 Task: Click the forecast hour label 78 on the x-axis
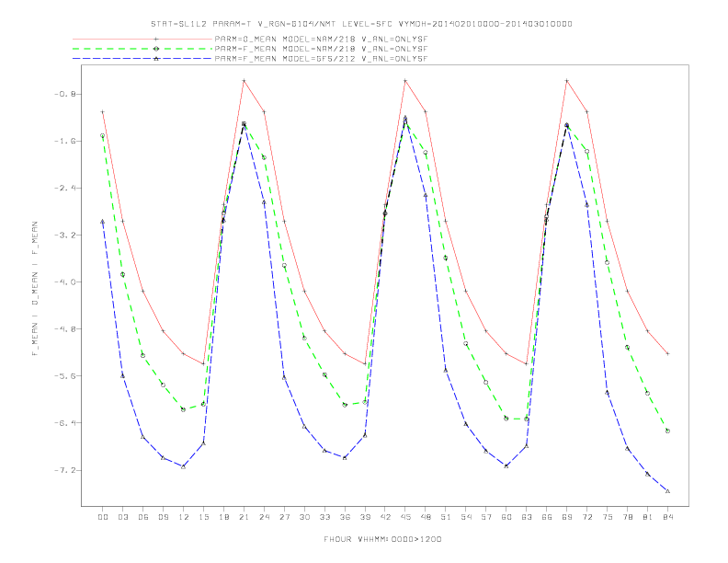[627, 517]
